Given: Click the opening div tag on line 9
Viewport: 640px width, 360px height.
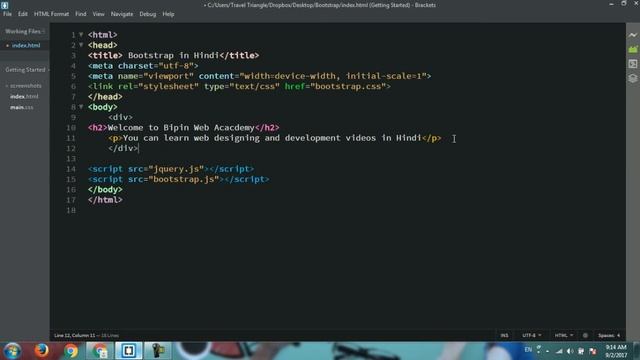Looking at the screenshot, I should point(120,118).
